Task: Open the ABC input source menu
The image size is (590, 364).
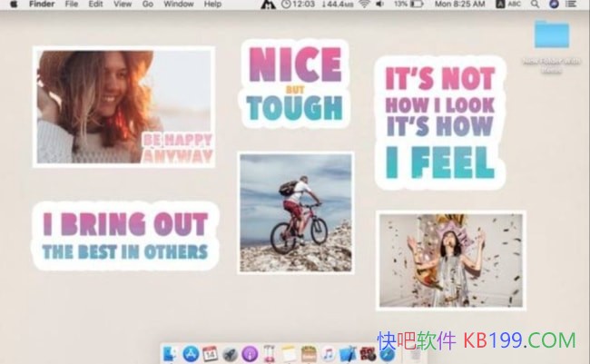Action: tap(512, 5)
